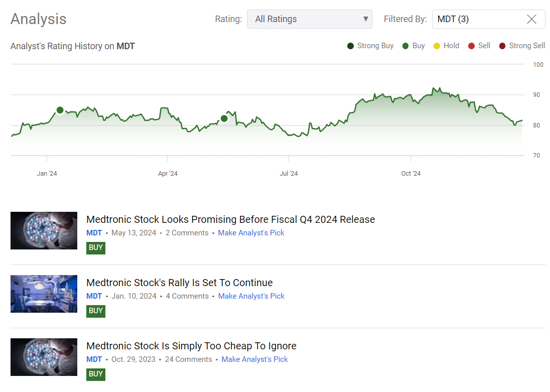Click the May 2024 Buy rating marker on chart

click(224, 118)
